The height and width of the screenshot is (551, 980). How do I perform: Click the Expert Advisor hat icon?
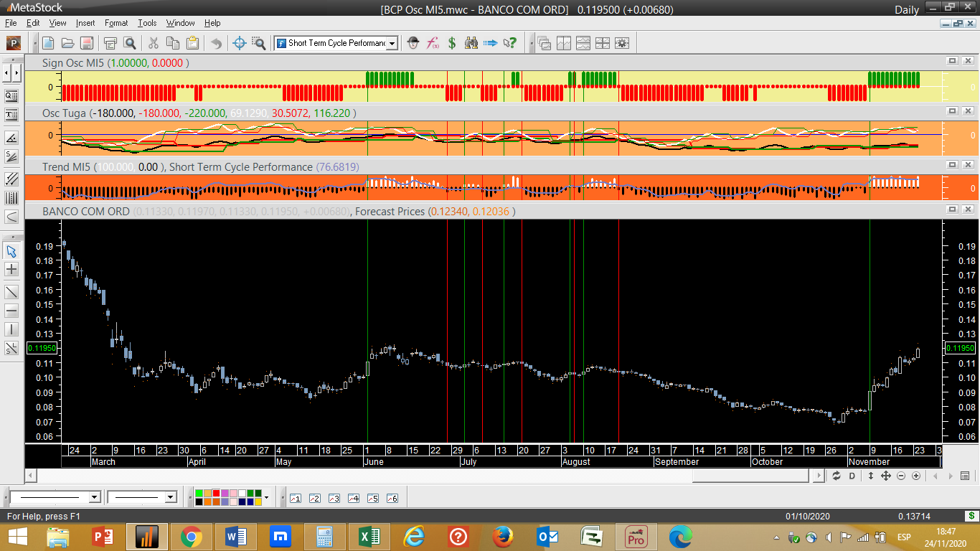413,43
